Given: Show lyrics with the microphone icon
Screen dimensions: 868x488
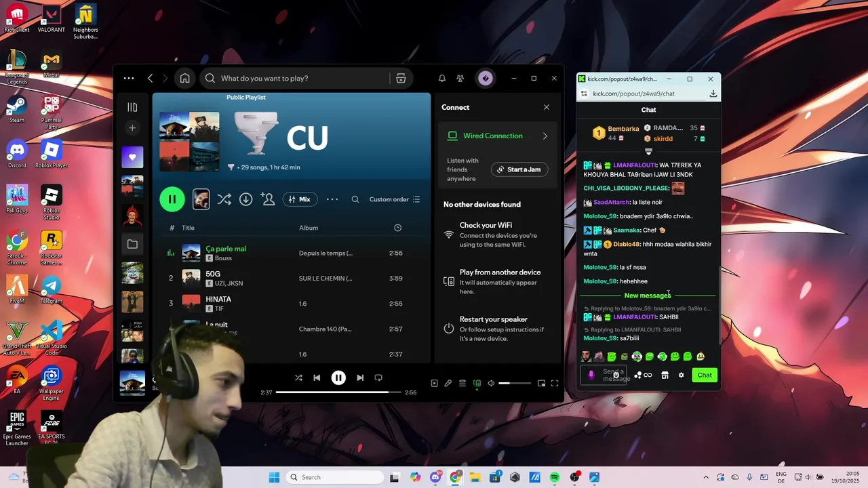Looking at the screenshot, I should click(x=448, y=383).
